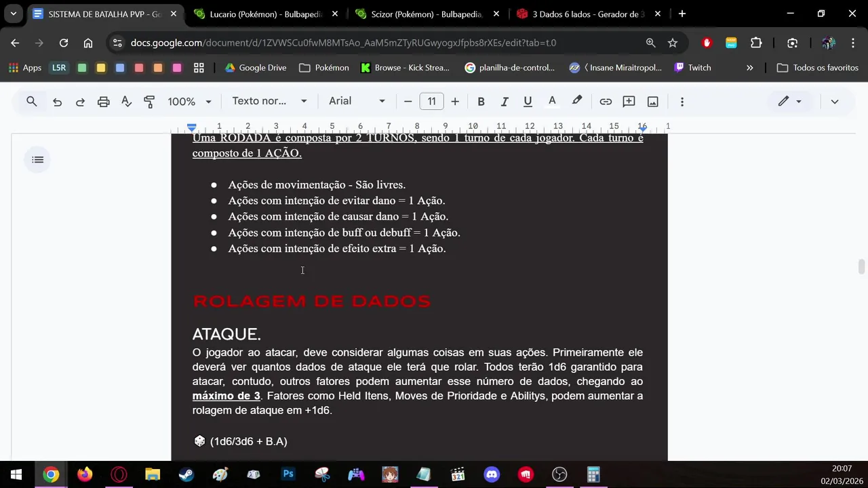Open the Apps bookmark shortcut
Image resolution: width=868 pixels, height=488 pixels.
[25, 68]
